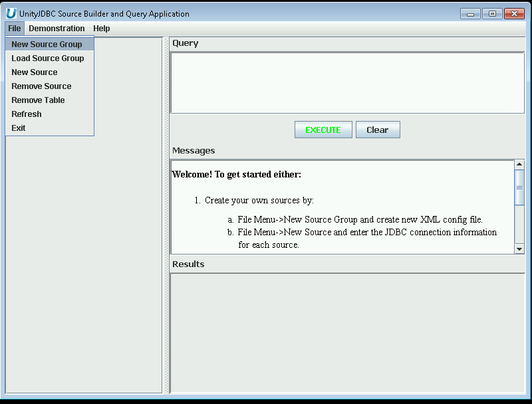Click "Remove Source" in the open menu
532x404 pixels.
pos(41,86)
